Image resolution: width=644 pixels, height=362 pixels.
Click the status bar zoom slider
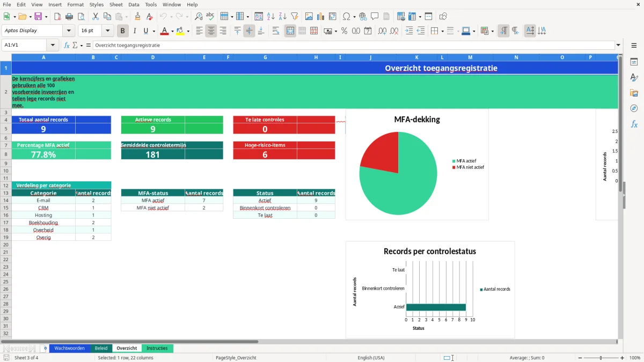point(601,358)
